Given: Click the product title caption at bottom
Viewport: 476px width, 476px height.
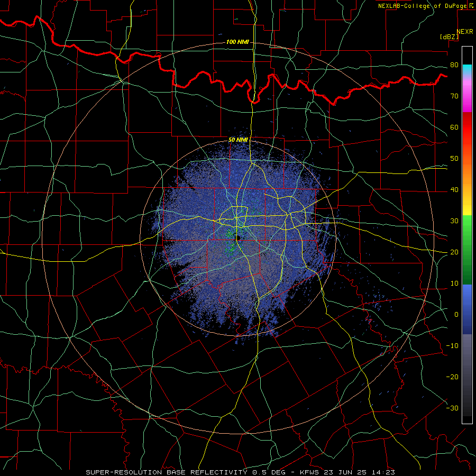Looking at the screenshot, I should click(240, 472).
